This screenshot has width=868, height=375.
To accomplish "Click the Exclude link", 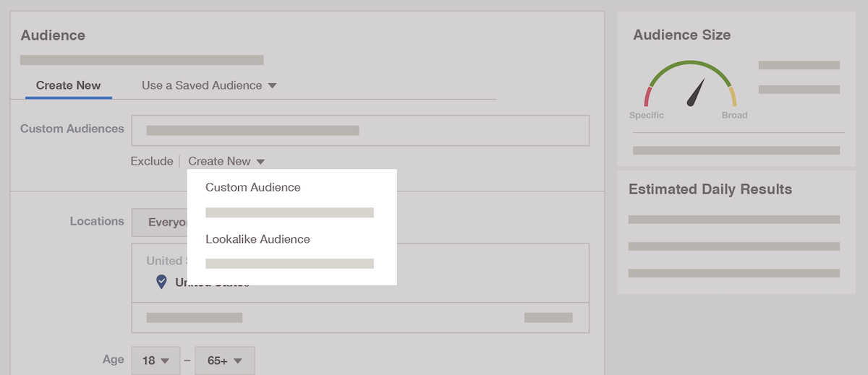I will (x=152, y=161).
